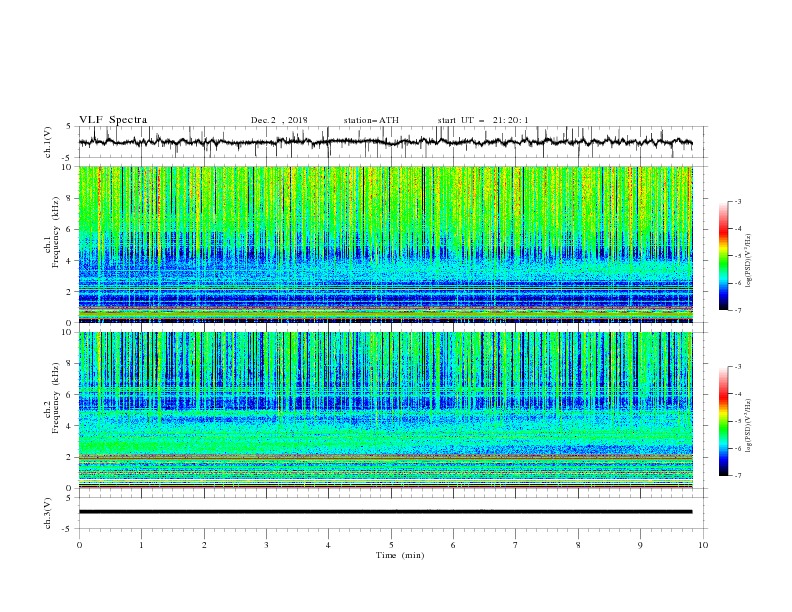Viewport: 792px width, 612px height.
Task: Click the "VLF Spectra" title text
Action: (113, 120)
